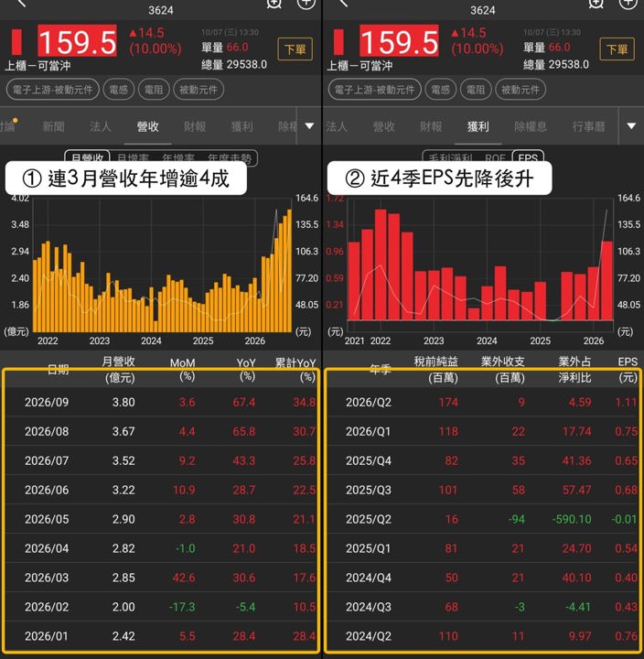
Task: Select the 2025/Q2 earnings row
Action: click(x=483, y=519)
